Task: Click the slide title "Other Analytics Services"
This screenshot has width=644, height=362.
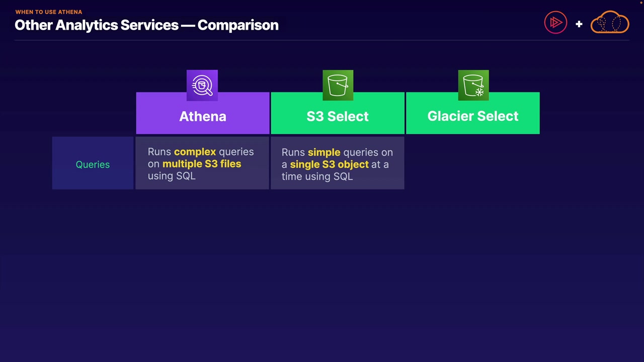Action: (97, 25)
